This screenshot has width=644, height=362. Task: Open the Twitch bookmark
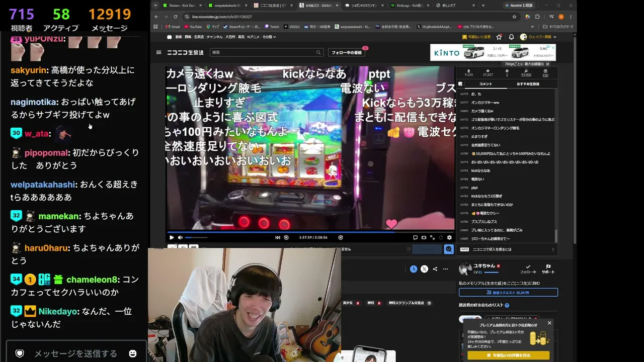(272, 27)
